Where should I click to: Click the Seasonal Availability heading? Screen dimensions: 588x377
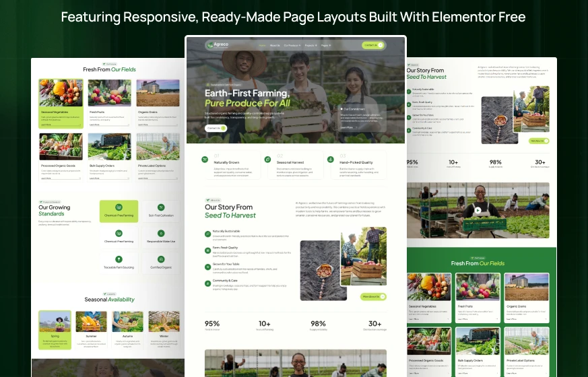tap(109, 300)
